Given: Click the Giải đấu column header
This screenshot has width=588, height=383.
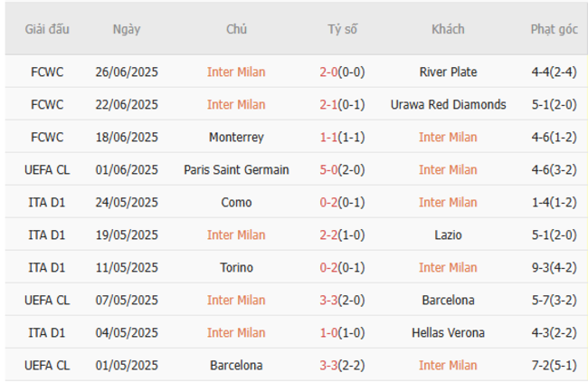Looking at the screenshot, I should (x=46, y=29).
